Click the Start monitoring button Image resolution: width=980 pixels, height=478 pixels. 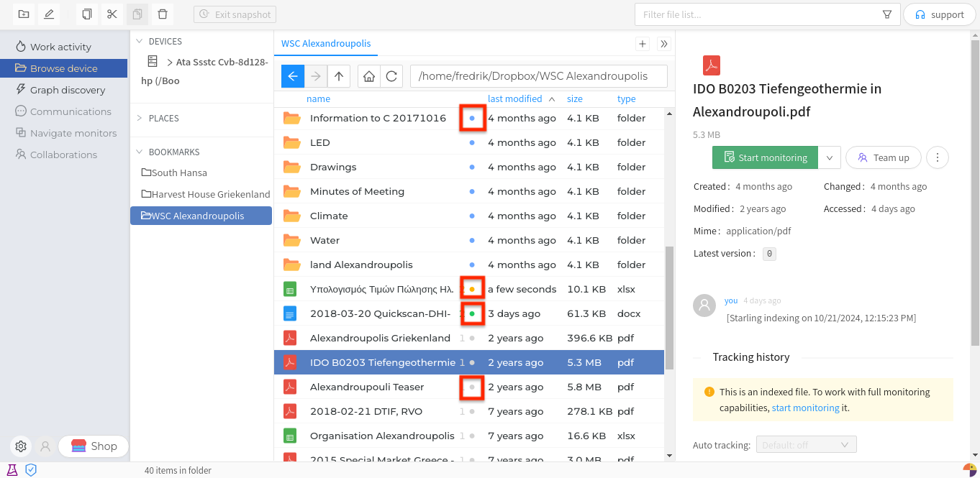click(x=766, y=157)
